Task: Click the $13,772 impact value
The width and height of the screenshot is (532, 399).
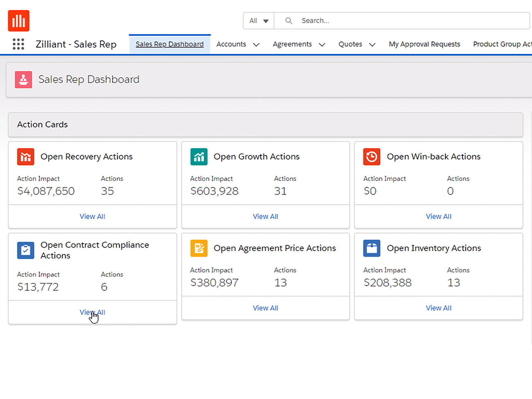Action: pyautogui.click(x=38, y=287)
